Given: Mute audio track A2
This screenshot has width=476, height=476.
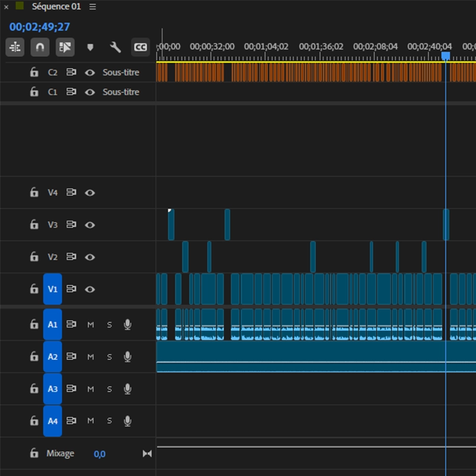Looking at the screenshot, I should pos(91,356).
